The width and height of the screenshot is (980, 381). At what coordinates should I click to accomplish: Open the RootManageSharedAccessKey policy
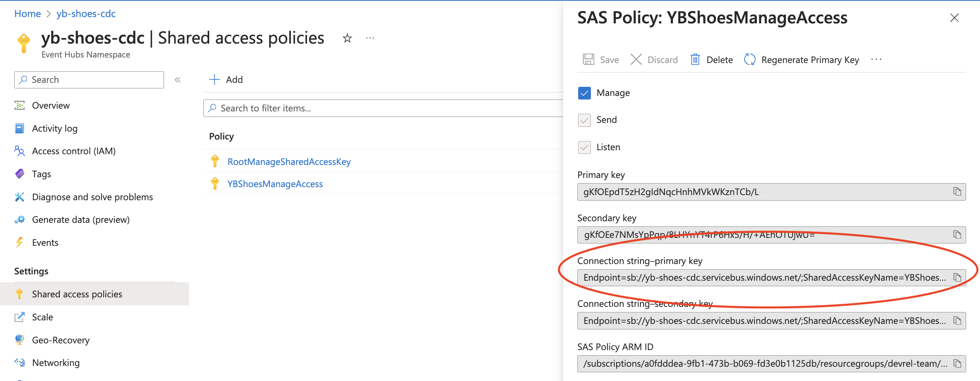point(289,161)
